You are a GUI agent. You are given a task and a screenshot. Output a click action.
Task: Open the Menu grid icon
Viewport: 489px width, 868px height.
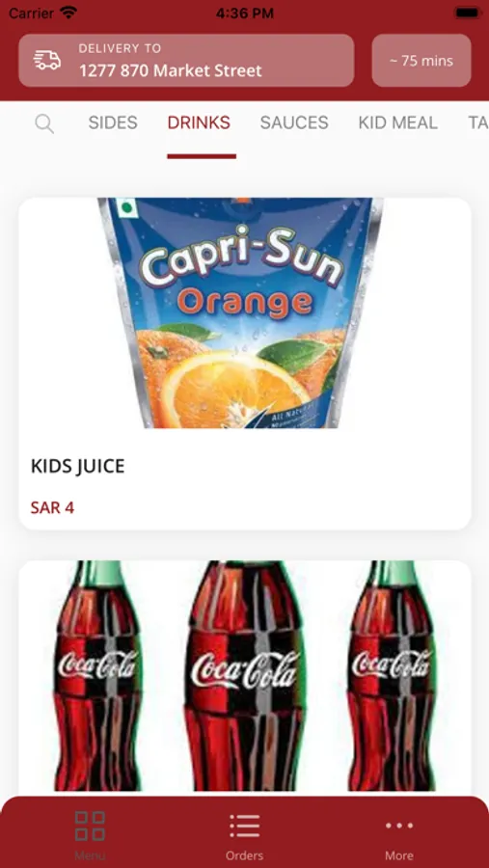pyautogui.click(x=90, y=826)
